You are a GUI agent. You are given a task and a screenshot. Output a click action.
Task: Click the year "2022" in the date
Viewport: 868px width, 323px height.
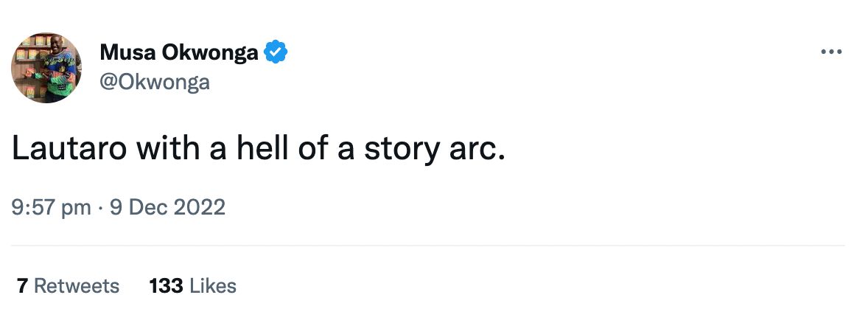200,207
